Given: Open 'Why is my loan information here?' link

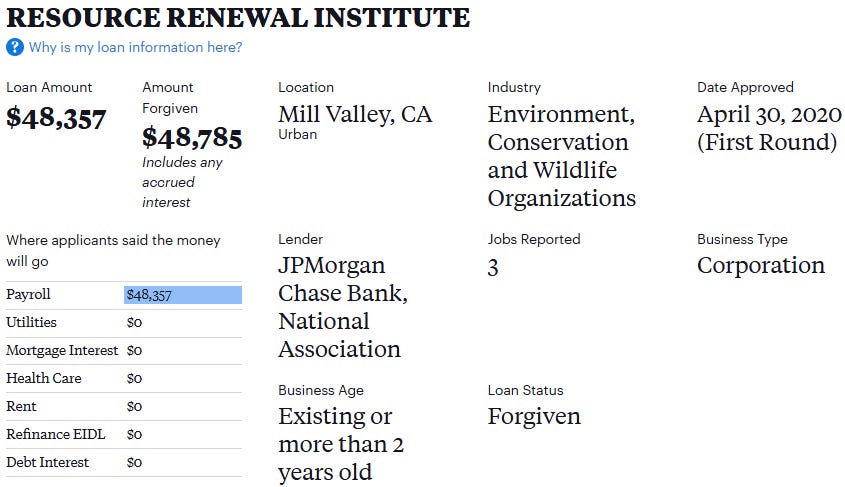Looking at the screenshot, I should pyautogui.click(x=135, y=47).
